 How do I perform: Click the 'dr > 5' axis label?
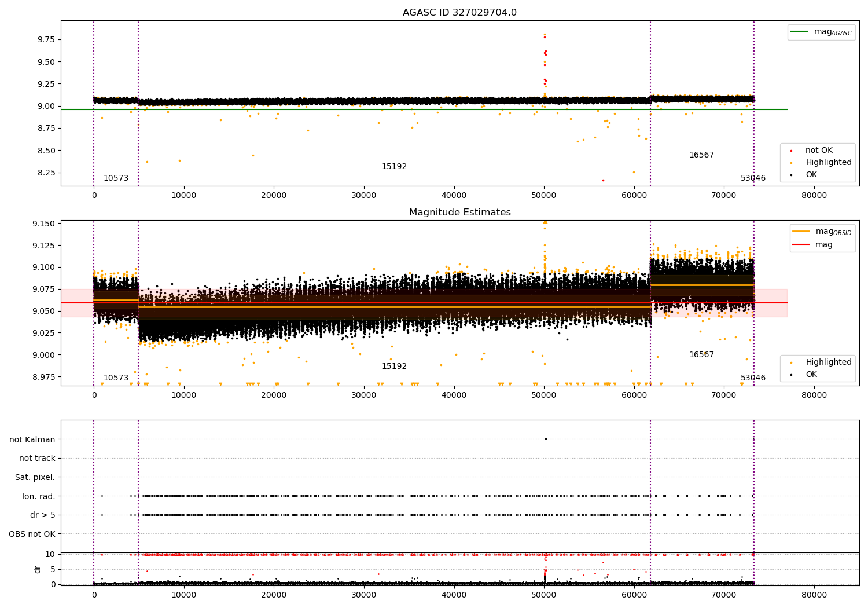tap(43, 515)
